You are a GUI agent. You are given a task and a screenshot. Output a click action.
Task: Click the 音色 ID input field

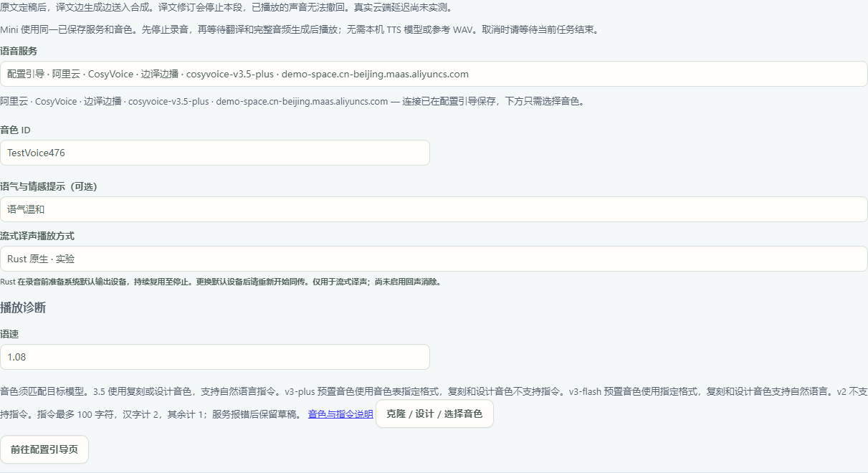(x=215, y=153)
